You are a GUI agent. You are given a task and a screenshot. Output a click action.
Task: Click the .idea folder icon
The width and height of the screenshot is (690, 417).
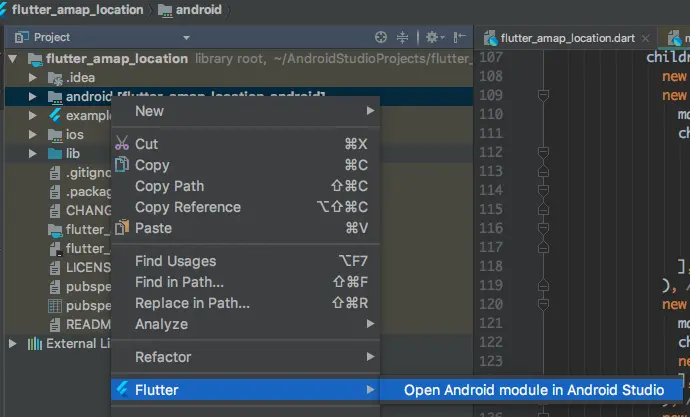55,78
